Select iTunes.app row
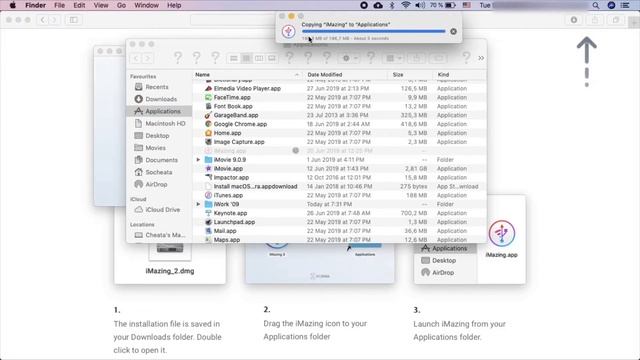Viewport: 640px width, 360px height. 339,196
